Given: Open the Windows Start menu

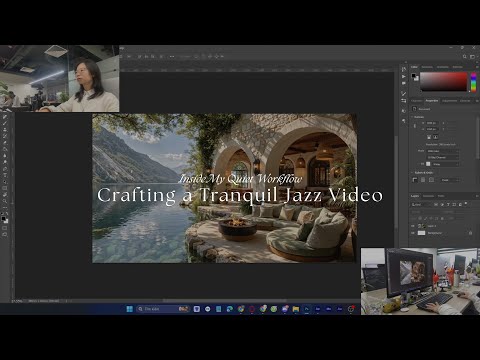Looking at the screenshot, I should [130, 309].
